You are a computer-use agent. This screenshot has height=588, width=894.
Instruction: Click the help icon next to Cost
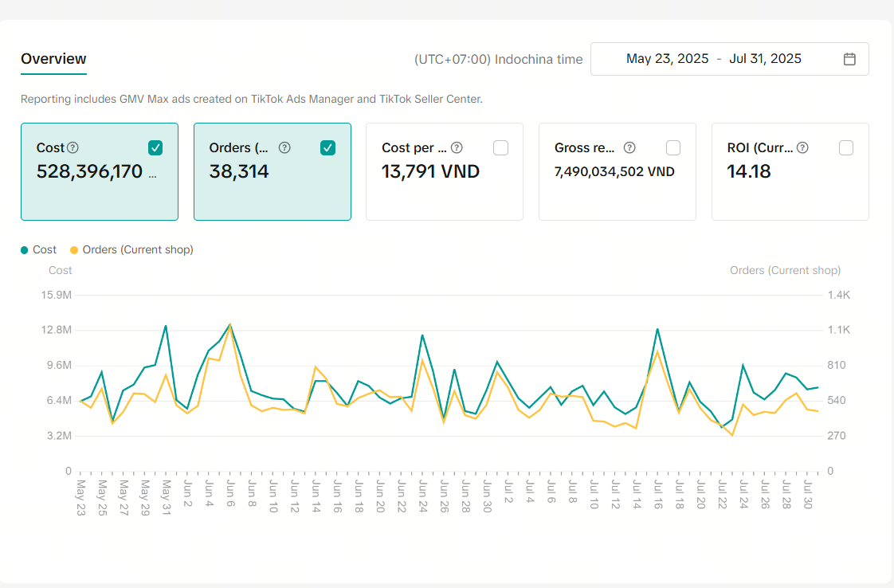click(x=73, y=147)
